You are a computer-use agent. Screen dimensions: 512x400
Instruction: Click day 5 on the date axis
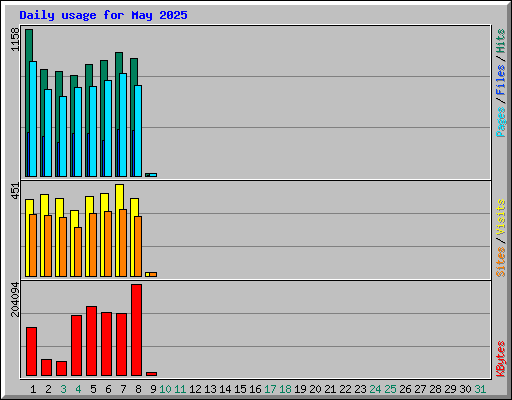coord(93,389)
